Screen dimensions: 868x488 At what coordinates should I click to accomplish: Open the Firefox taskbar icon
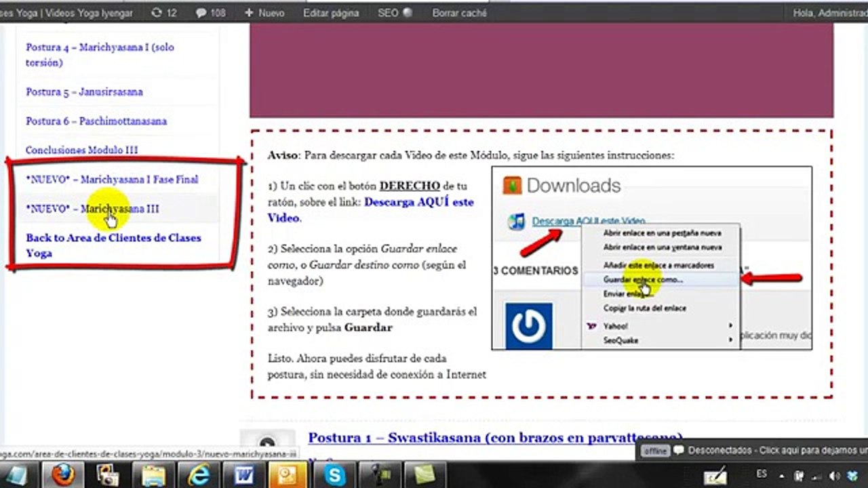tap(63, 475)
